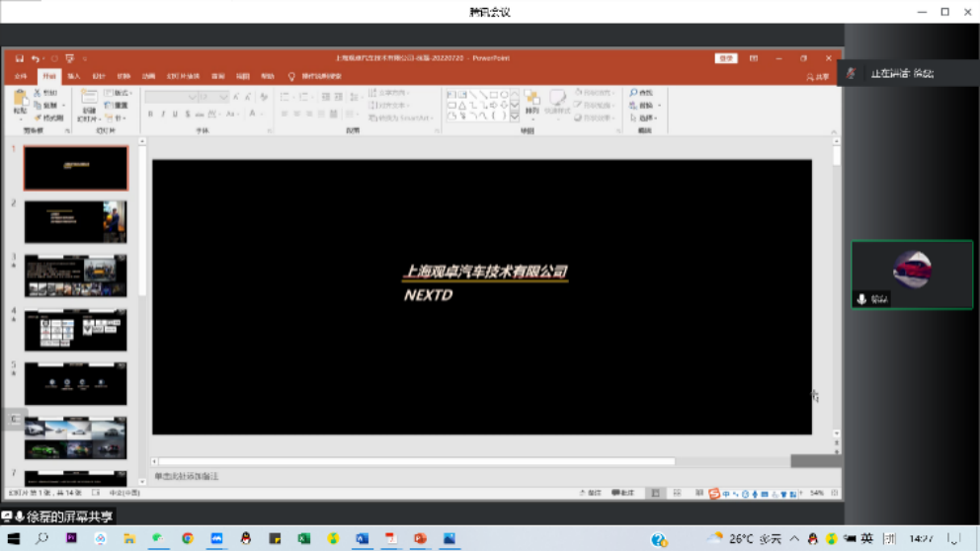Toggle the Notes pane in status bar
Screen dimensions: 980x552
[x=590, y=494]
